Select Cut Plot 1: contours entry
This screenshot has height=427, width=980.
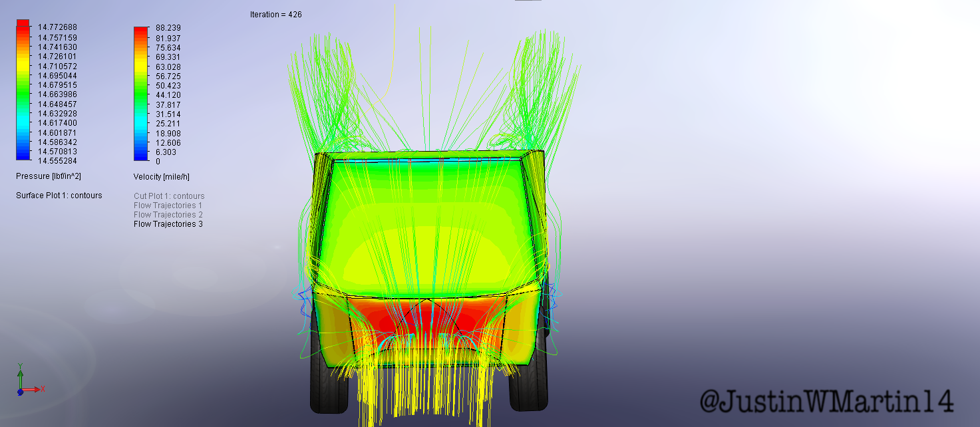click(169, 196)
